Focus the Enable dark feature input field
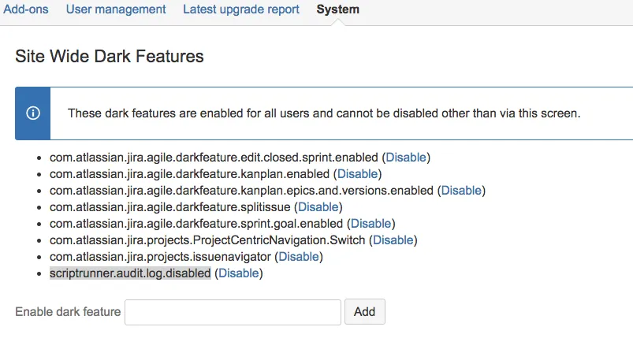The width and height of the screenshot is (633, 364). [233, 312]
